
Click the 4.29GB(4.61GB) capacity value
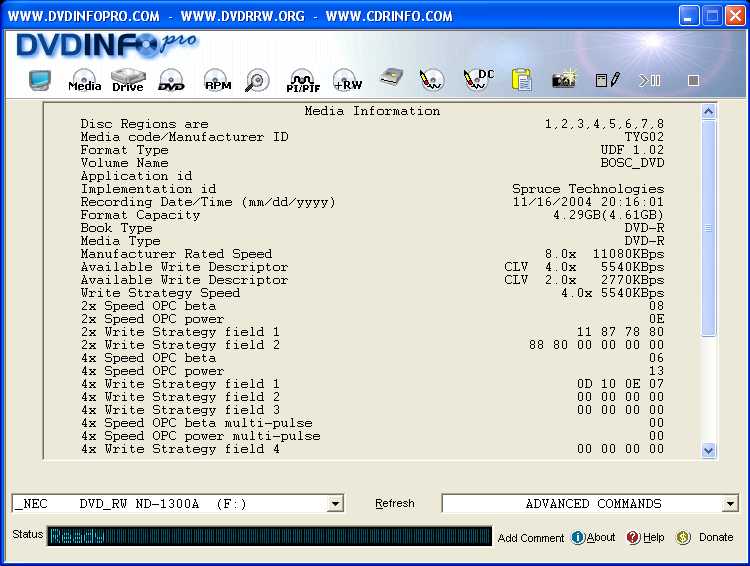(608, 215)
